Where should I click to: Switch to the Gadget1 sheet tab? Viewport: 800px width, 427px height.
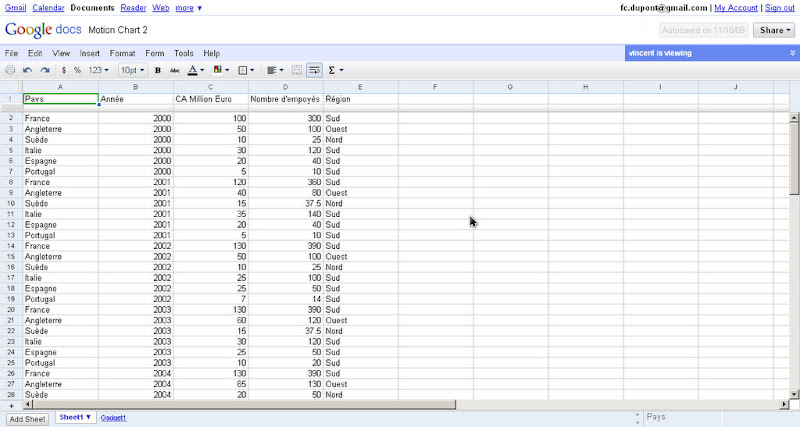tap(113, 418)
